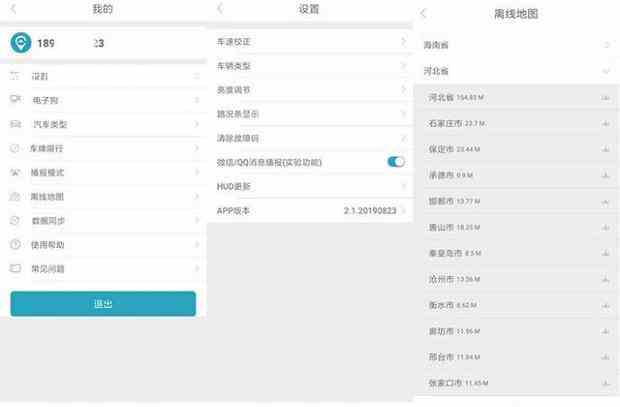Download the entire 河北省 map package
Image resolution: width=620 pixels, height=407 pixels.
click(606, 97)
